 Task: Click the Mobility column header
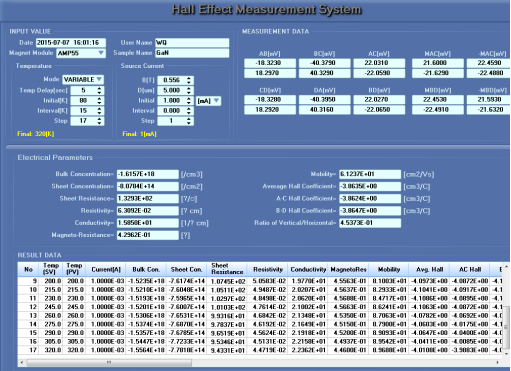coord(389,269)
